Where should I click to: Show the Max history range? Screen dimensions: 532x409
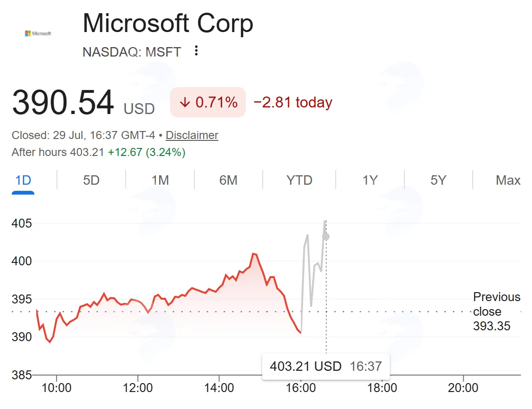pyautogui.click(x=508, y=180)
